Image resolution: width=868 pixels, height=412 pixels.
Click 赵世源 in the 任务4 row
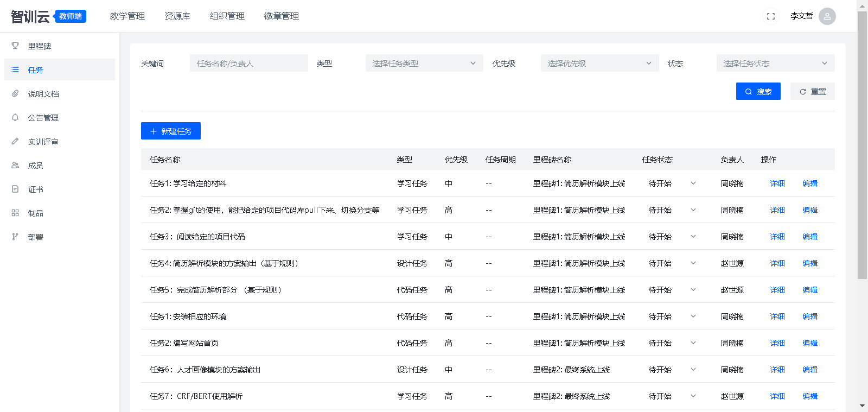732,263
